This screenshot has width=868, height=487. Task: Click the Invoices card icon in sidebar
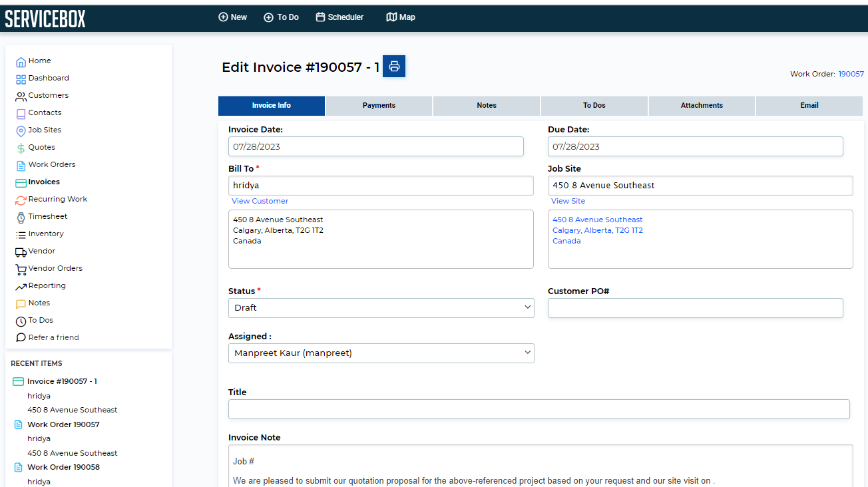21,183
